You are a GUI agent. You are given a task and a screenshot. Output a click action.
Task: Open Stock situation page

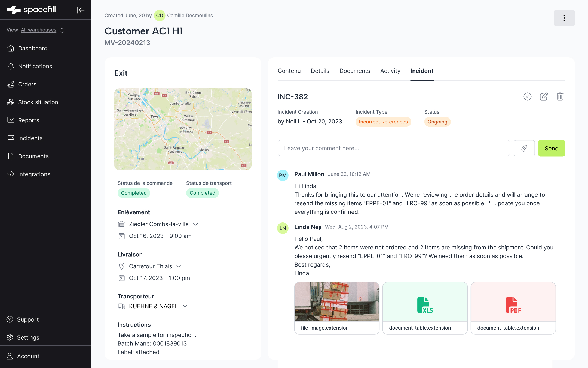pos(38,102)
